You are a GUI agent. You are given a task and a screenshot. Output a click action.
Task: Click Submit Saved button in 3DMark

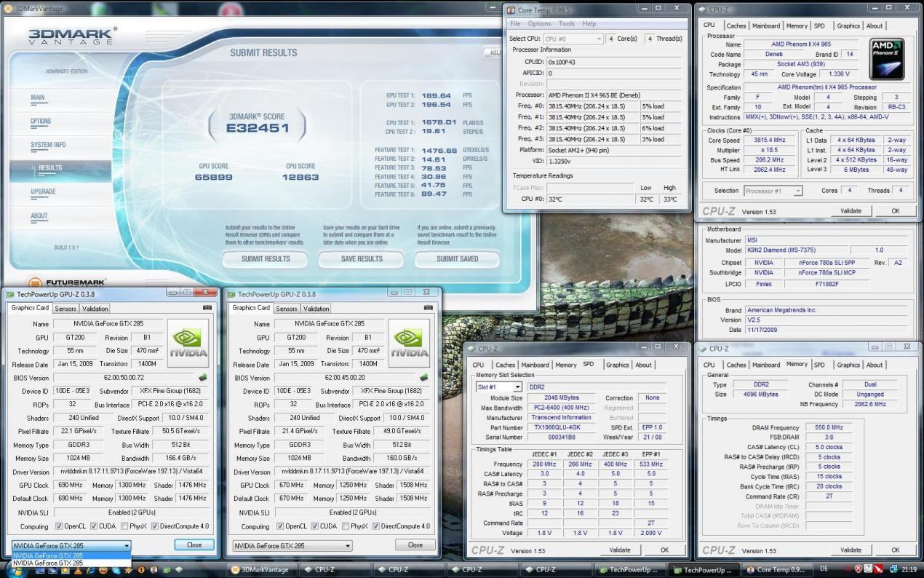[458, 259]
